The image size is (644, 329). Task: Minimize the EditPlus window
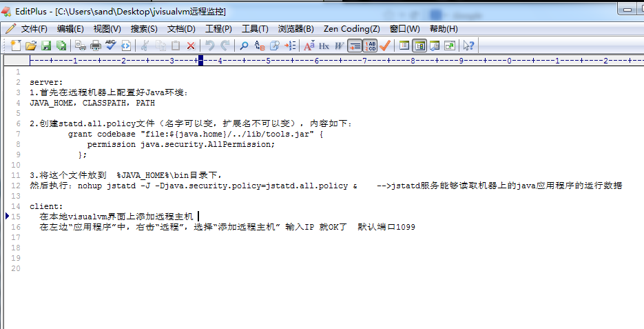tap(627, 9)
